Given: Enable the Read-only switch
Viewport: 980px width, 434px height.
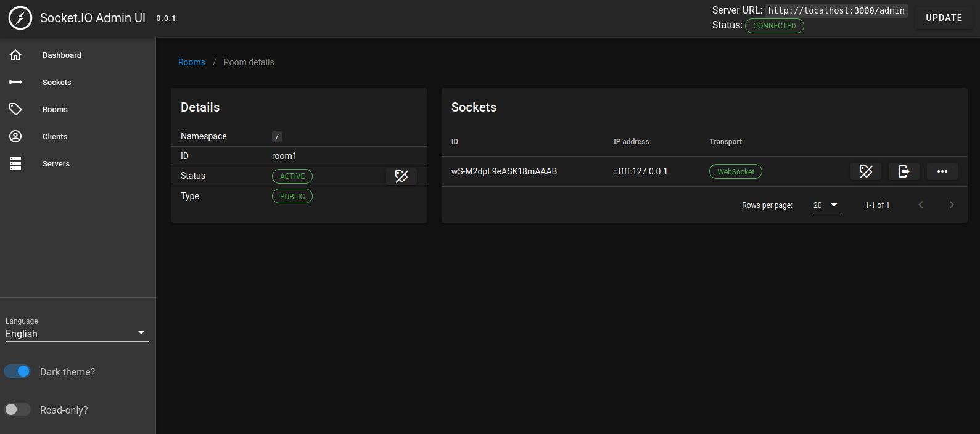Looking at the screenshot, I should point(17,409).
